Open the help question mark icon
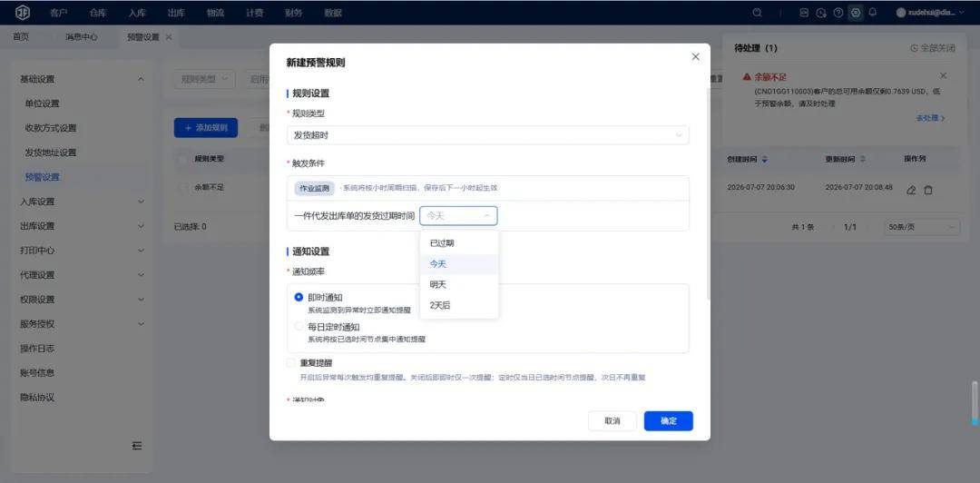Screen dimensions: 980x483 click(x=838, y=13)
